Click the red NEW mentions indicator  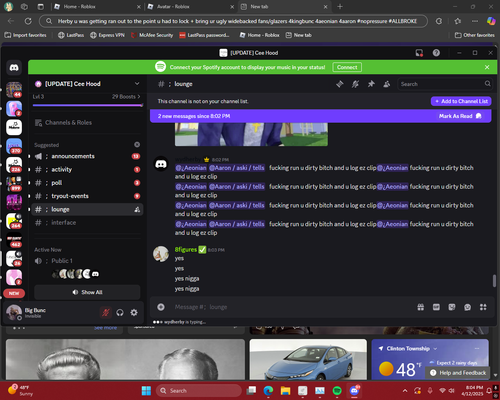tap(14, 293)
